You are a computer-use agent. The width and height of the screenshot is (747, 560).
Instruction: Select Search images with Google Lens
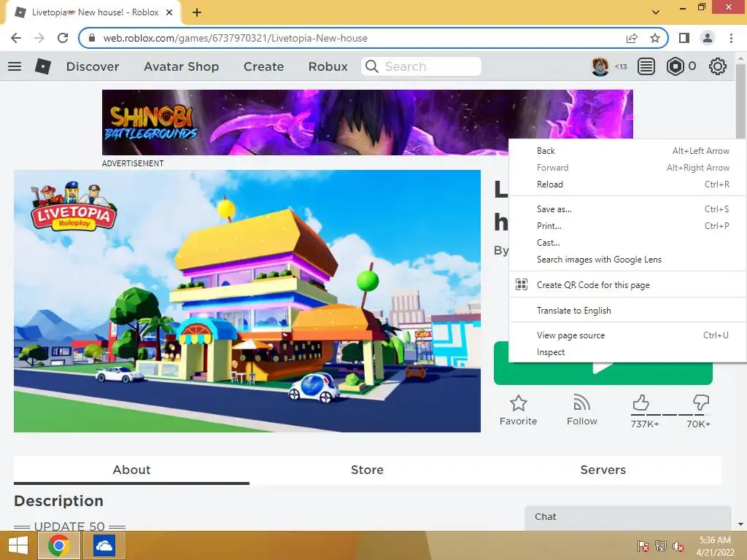(x=628, y=260)
